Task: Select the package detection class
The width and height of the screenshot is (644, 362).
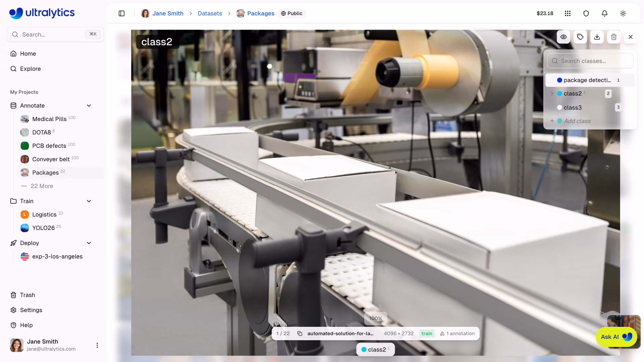Action: pos(590,80)
